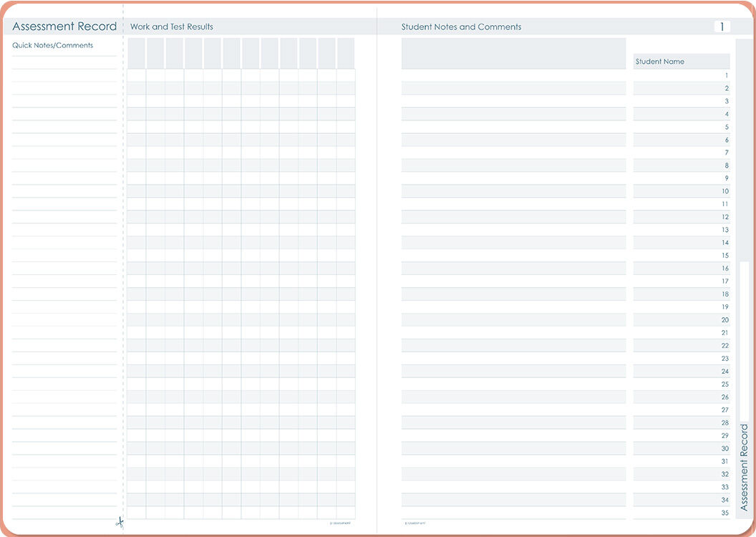The height and width of the screenshot is (537, 756).
Task: Click the first line under Quick Notes/Comments
Action: [64, 62]
